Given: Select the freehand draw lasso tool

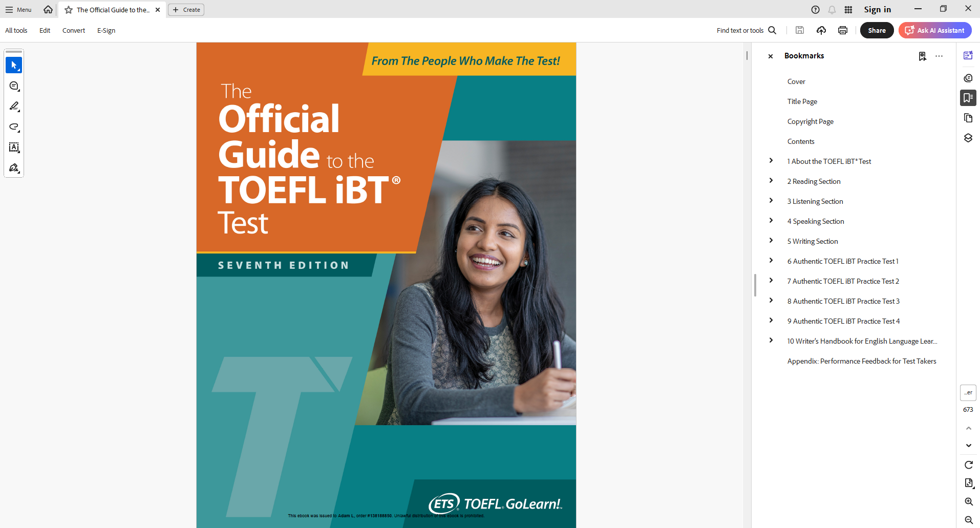Looking at the screenshot, I should pos(14,127).
